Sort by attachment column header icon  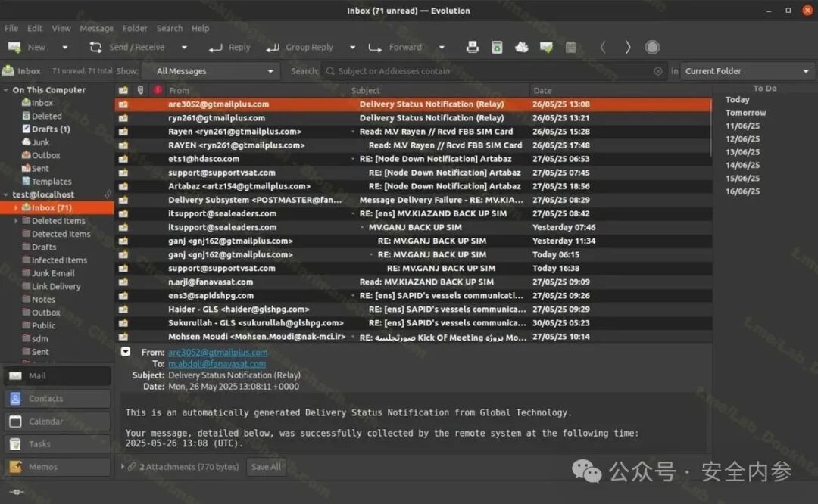[x=140, y=90]
